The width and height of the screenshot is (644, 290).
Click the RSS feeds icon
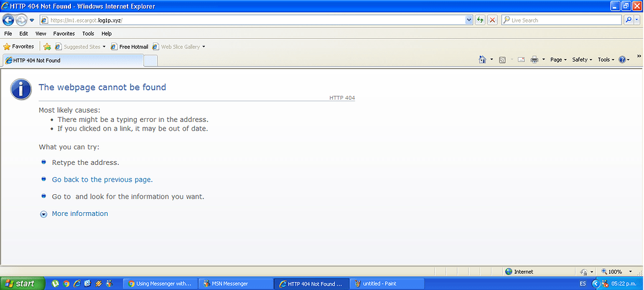[x=502, y=60]
